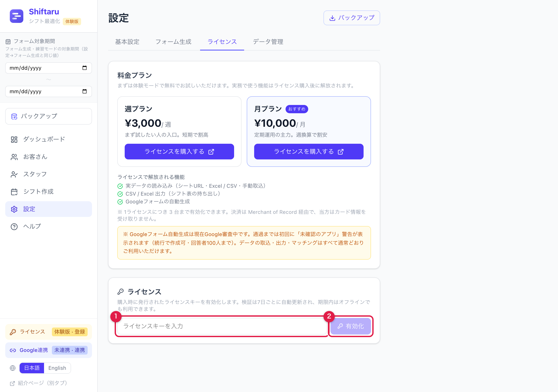Click calendar icon beside フォーム対象期間

[8, 42]
